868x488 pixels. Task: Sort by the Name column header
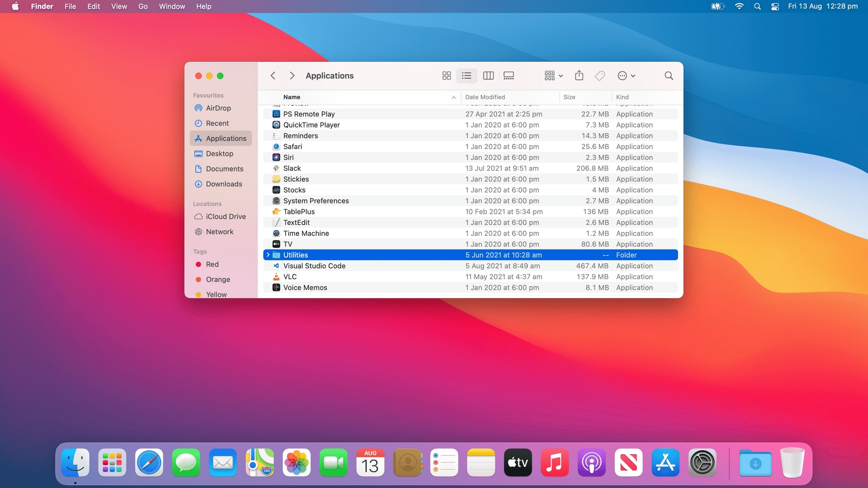[x=292, y=97]
